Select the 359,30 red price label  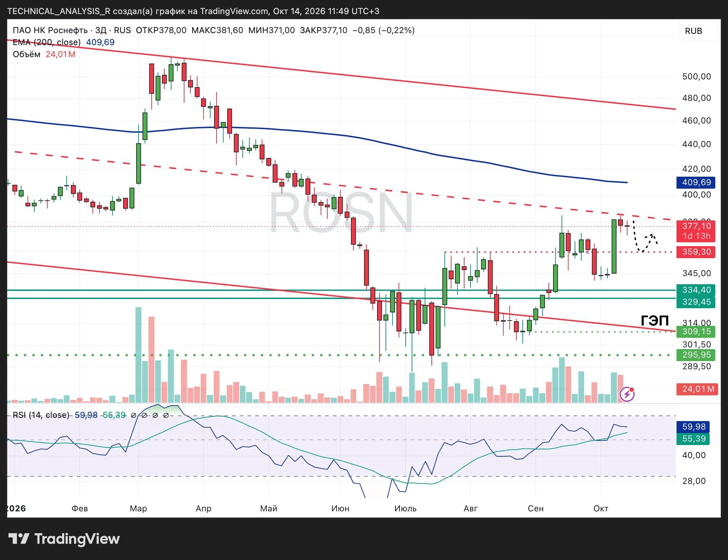click(696, 252)
